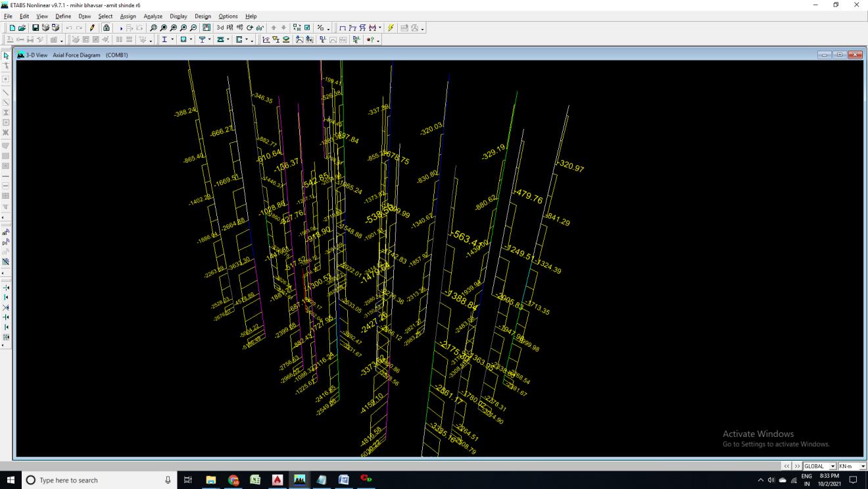Click the New Model icon
Image resolution: width=868 pixels, height=489 pixels.
tap(12, 28)
